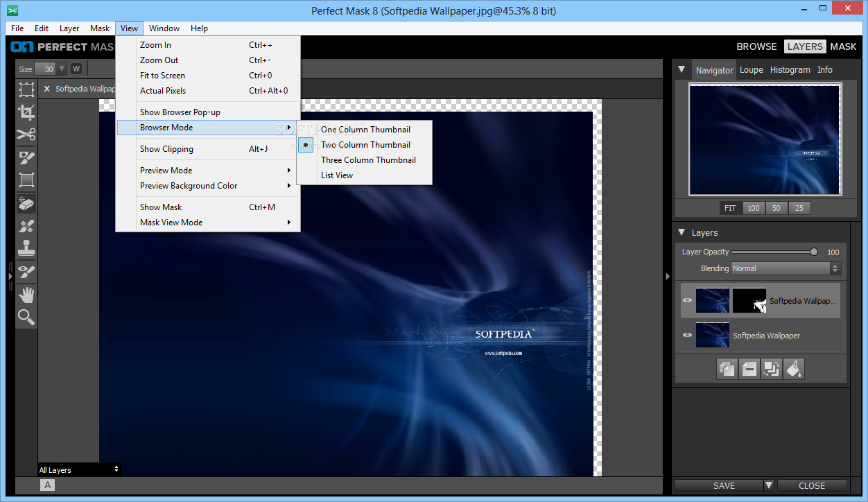Click the A button at the bottom left
Screen dimensions: 868x502
click(48, 485)
